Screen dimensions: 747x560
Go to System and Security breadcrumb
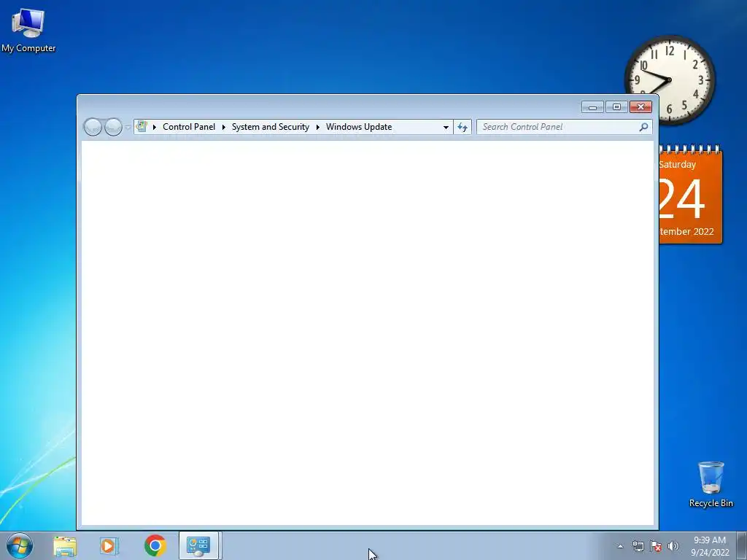pyautogui.click(x=270, y=127)
